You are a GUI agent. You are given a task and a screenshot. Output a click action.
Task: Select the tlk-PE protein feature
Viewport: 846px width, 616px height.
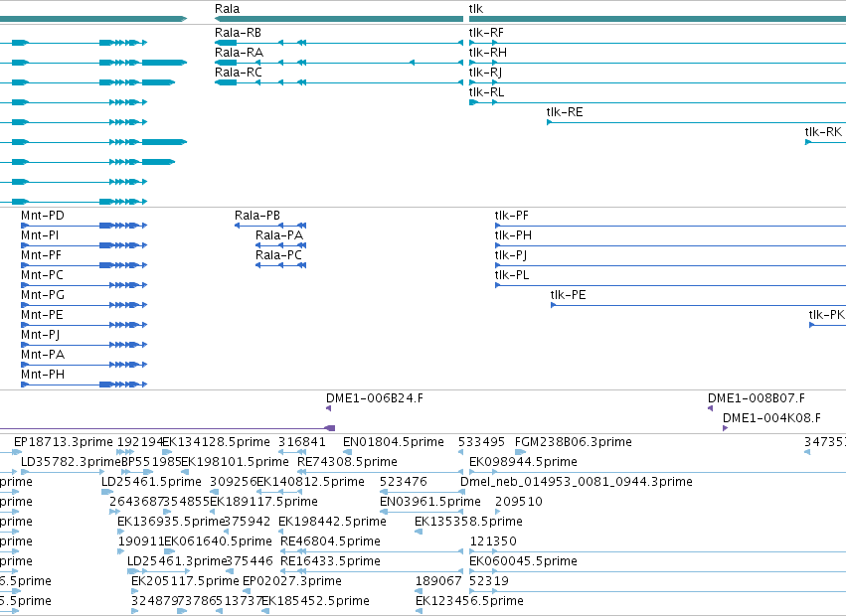pos(698,305)
